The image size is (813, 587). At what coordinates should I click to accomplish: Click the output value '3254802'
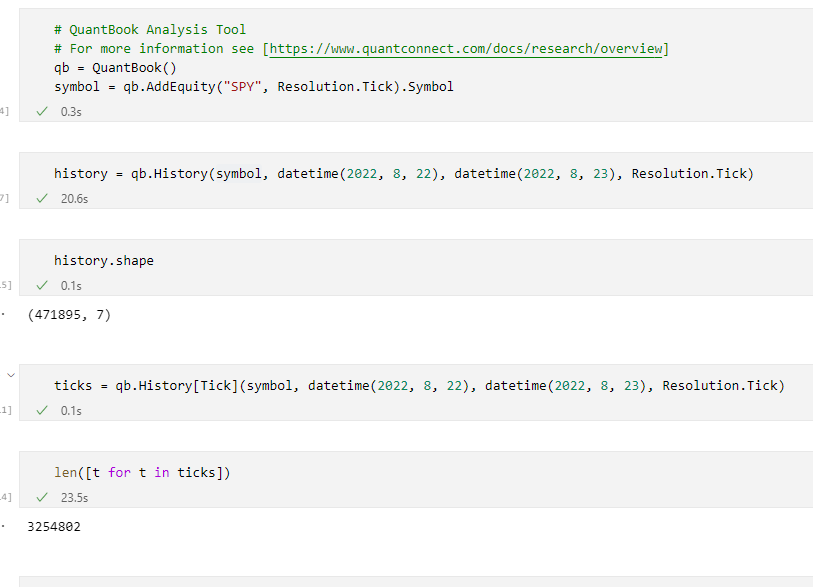click(54, 527)
